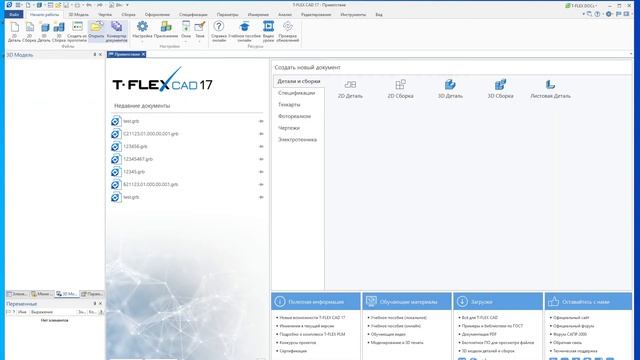This screenshot has height=360, width=640.
Task: Click the 2D Деталь icon in the ribbon
Action: 14,31
